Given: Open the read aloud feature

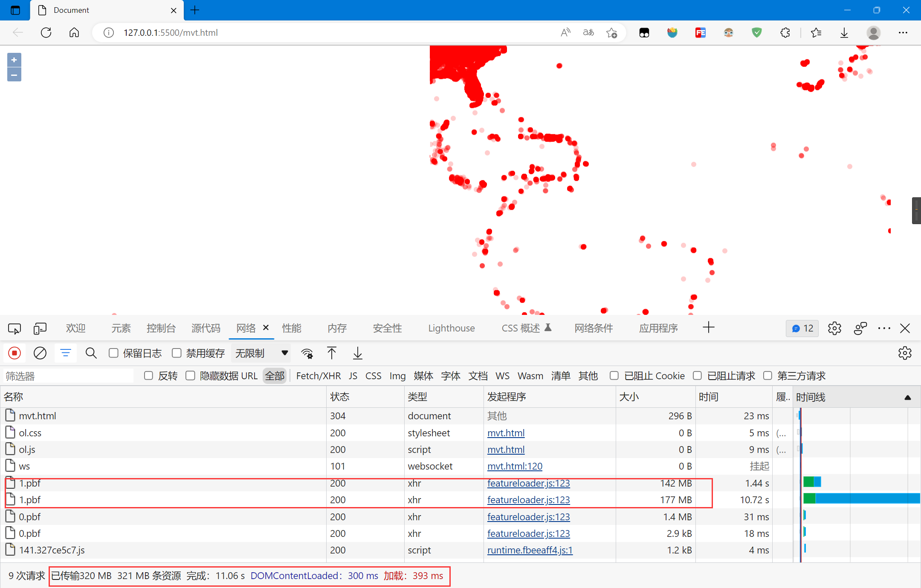Looking at the screenshot, I should (565, 32).
